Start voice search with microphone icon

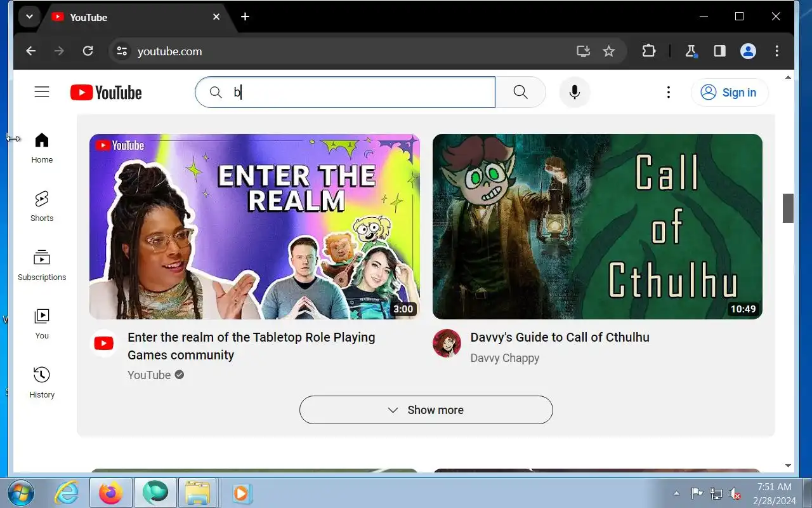click(x=575, y=93)
